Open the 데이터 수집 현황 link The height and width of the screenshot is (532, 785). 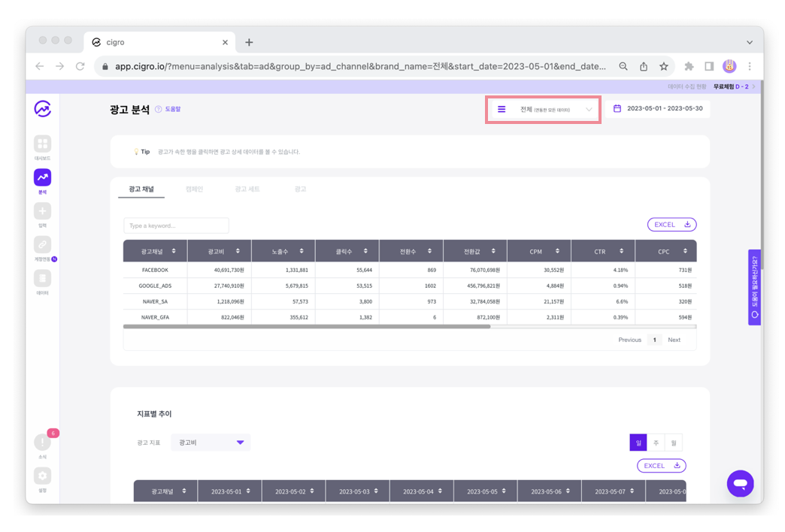pos(686,86)
